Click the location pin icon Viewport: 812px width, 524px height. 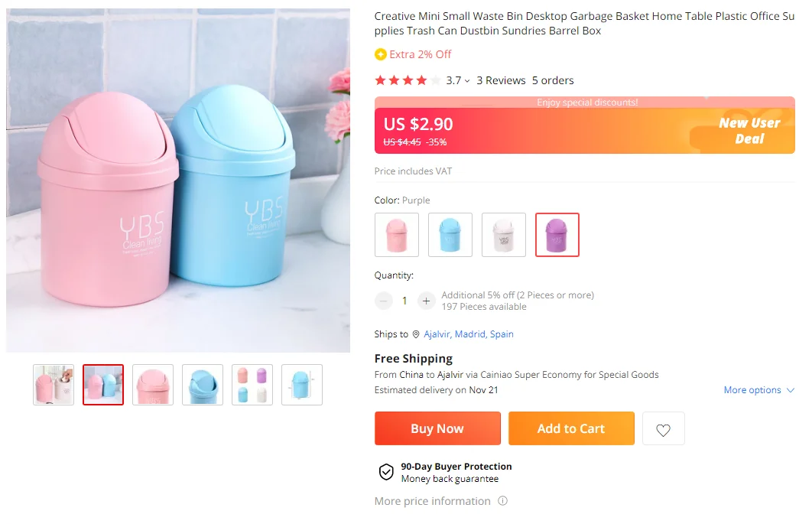coord(416,334)
